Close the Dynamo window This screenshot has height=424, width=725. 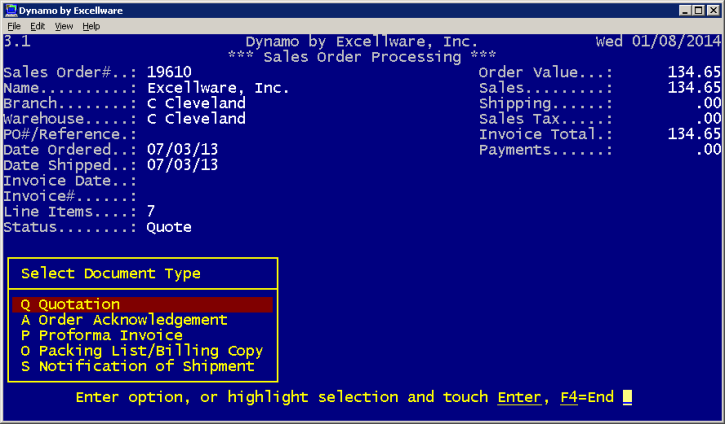[713, 10]
